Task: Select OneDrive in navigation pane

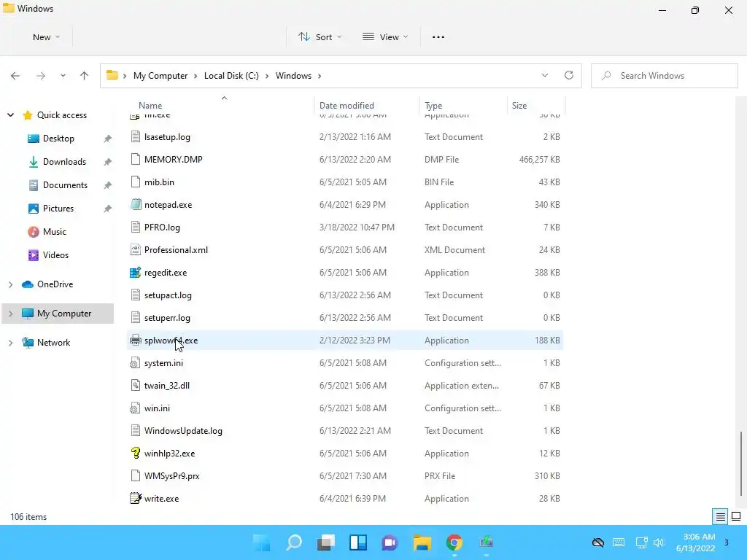Action: (x=55, y=284)
